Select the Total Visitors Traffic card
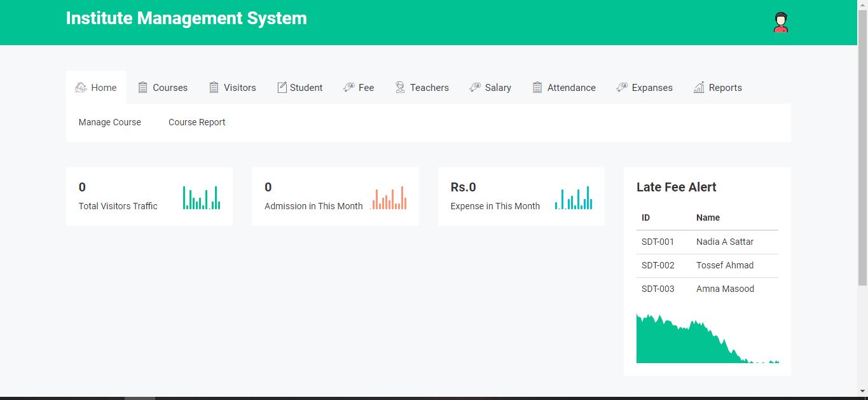Viewport: 868px width, 400px height. coord(149,197)
